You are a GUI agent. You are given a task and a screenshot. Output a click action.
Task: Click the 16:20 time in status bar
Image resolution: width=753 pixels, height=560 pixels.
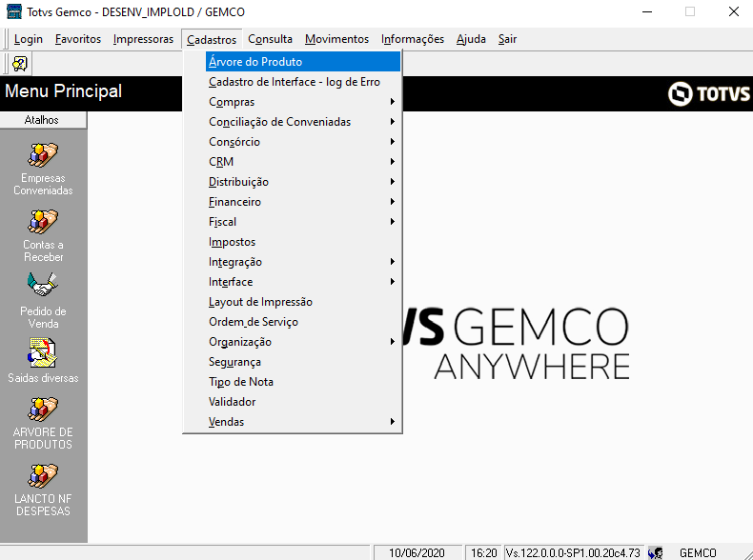click(x=483, y=553)
